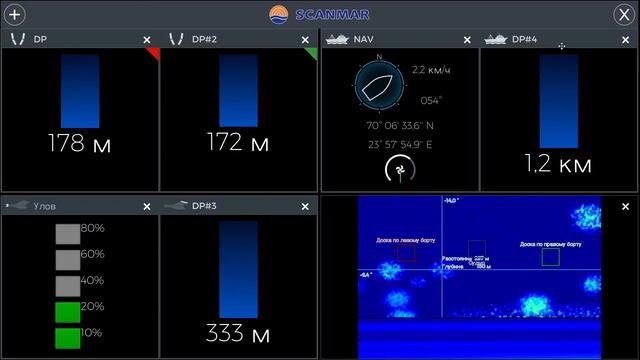
Task: Click the 172 м depth bar
Action: tap(238, 91)
